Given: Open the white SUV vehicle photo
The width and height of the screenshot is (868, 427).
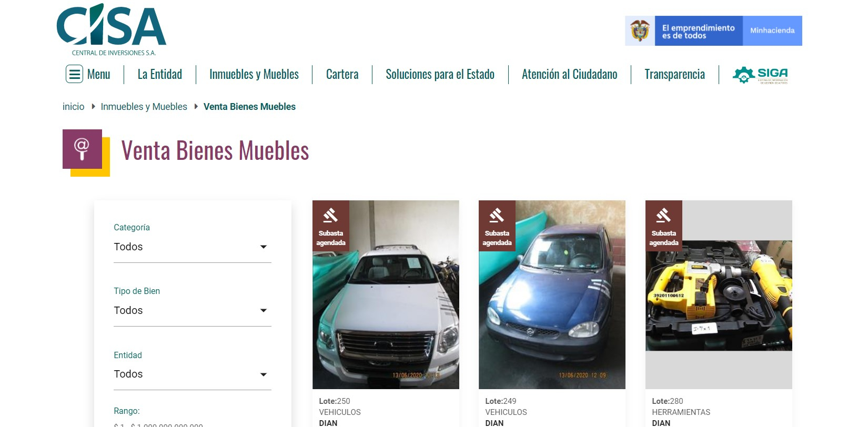Looking at the screenshot, I should pyautogui.click(x=386, y=294).
